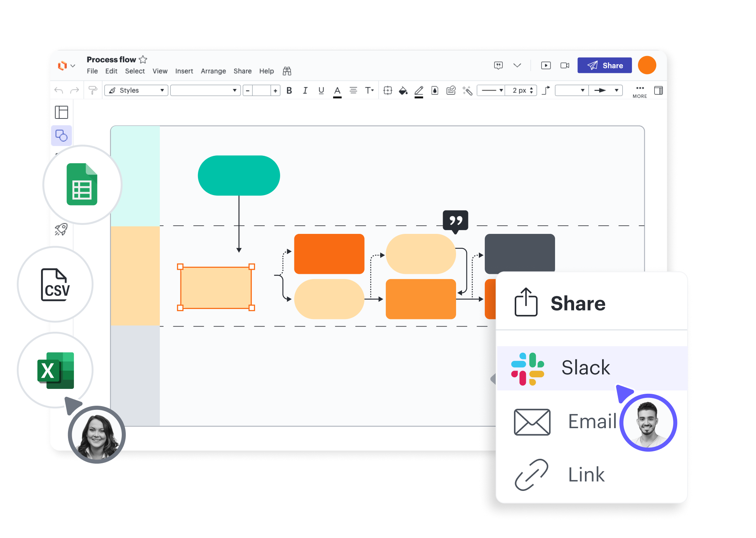756x538 pixels.
Task: Open the Arrange menu
Action: 213,71
